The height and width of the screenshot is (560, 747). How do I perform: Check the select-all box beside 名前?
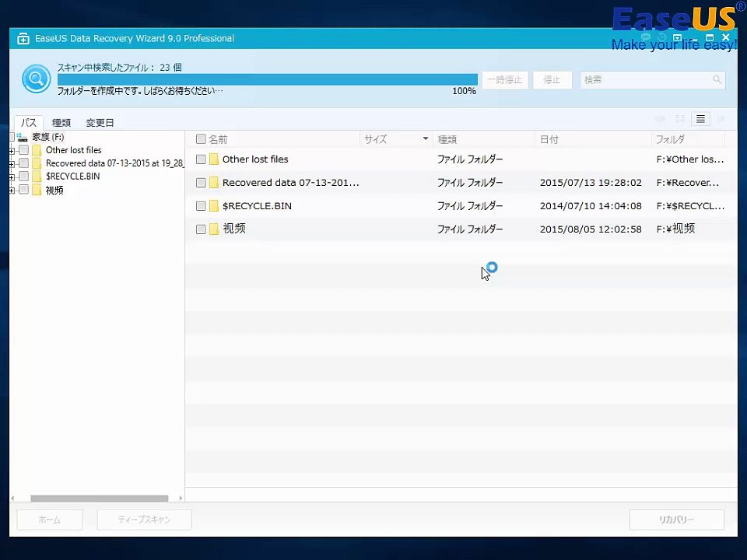coord(201,139)
